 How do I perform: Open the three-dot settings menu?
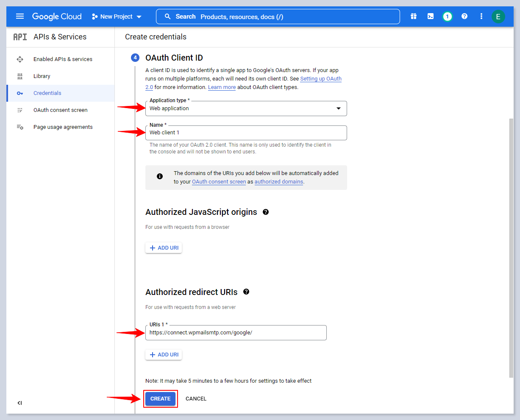click(x=481, y=17)
